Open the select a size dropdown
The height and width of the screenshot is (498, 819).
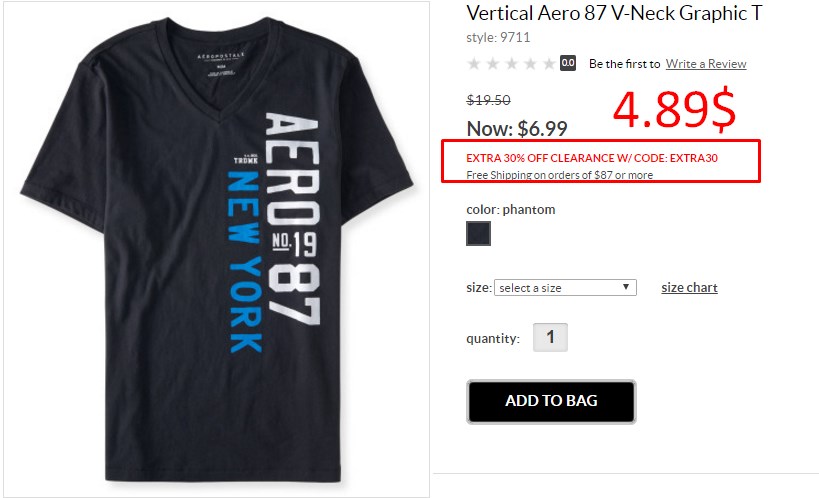click(565, 287)
